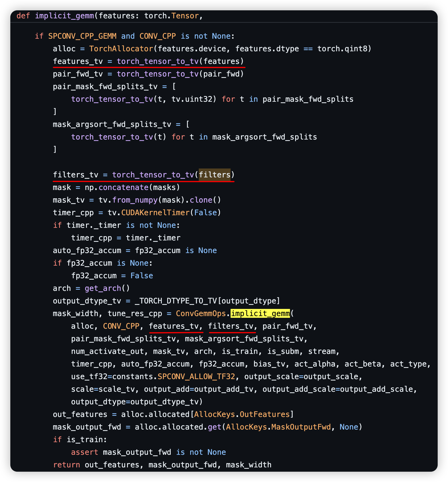Screen dimensions: 448x482
Task: Click 'fp32_accum = False' line
Action: [x=112, y=276]
